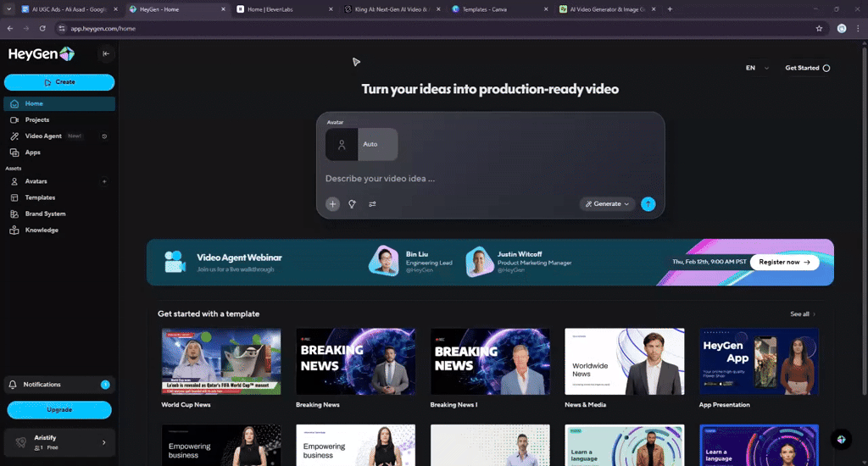Click the notification count badge

[105, 385]
